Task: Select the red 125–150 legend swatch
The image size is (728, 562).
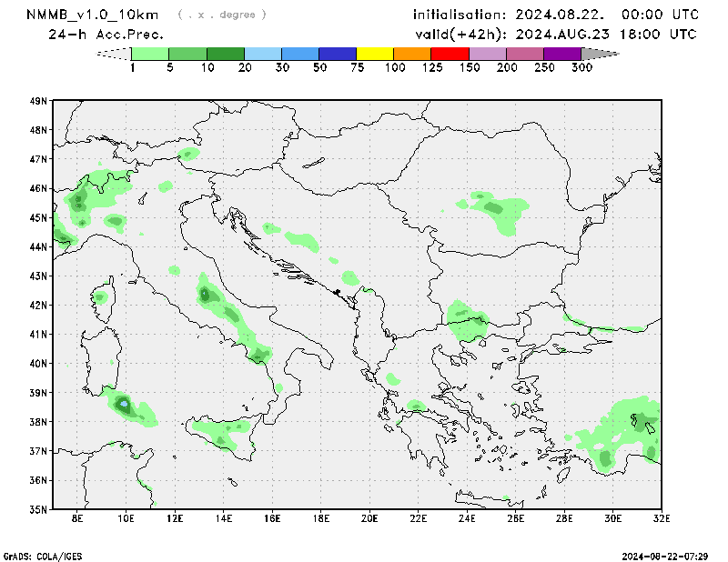Action: tap(450, 54)
